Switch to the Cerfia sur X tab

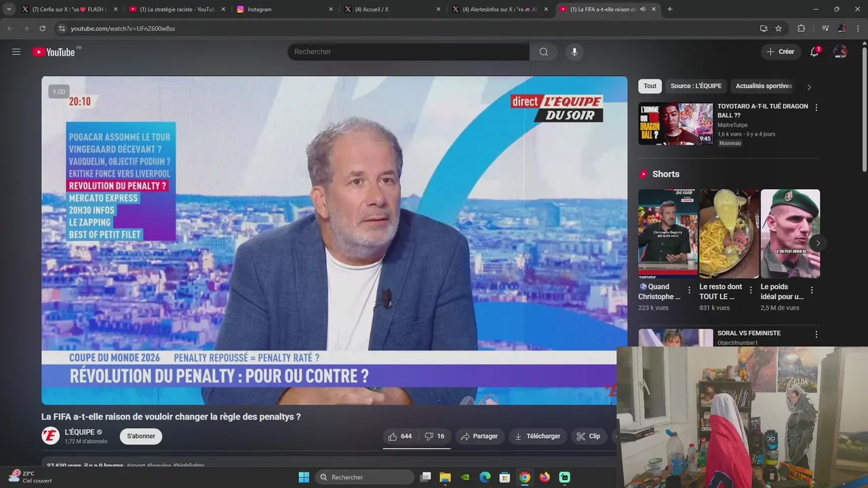tap(69, 9)
